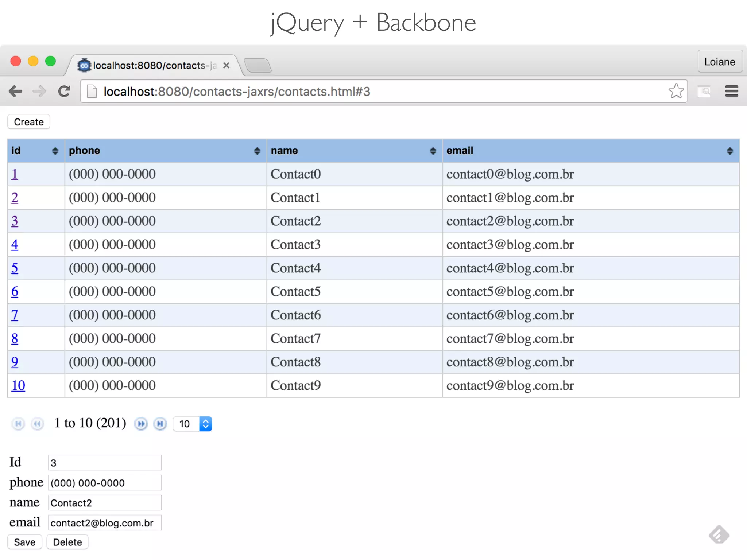
Task: Click the macOS yellow minimize button
Action: (33, 61)
